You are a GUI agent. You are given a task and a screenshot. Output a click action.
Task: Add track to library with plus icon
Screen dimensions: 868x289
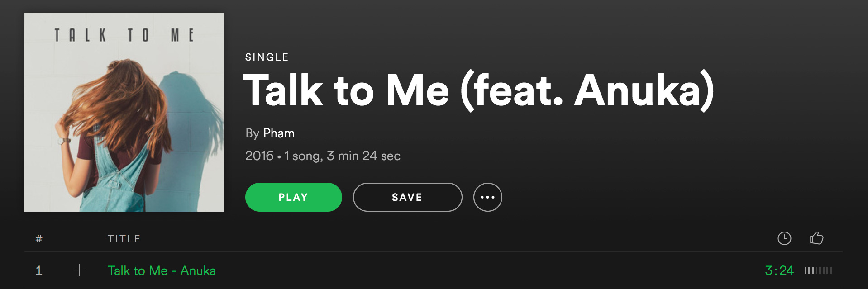click(x=79, y=270)
